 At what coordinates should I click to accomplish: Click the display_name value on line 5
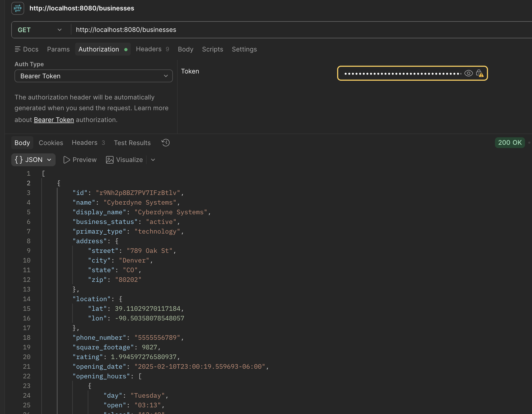pyautogui.click(x=171, y=212)
